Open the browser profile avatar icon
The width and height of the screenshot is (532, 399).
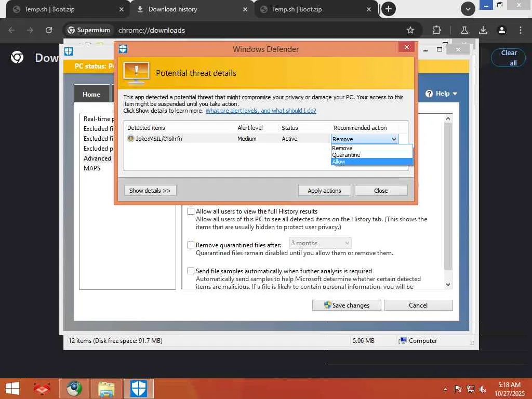tap(501, 30)
